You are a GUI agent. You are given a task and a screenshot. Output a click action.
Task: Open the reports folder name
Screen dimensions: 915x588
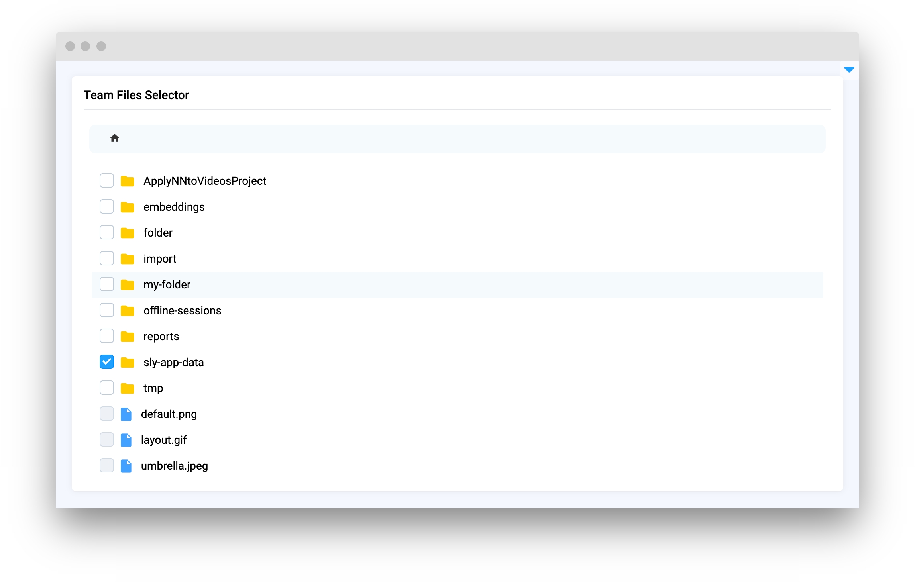point(161,337)
